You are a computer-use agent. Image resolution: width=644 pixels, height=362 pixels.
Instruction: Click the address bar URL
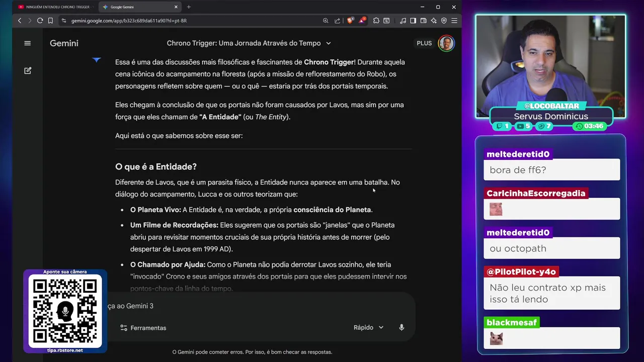[x=129, y=21]
